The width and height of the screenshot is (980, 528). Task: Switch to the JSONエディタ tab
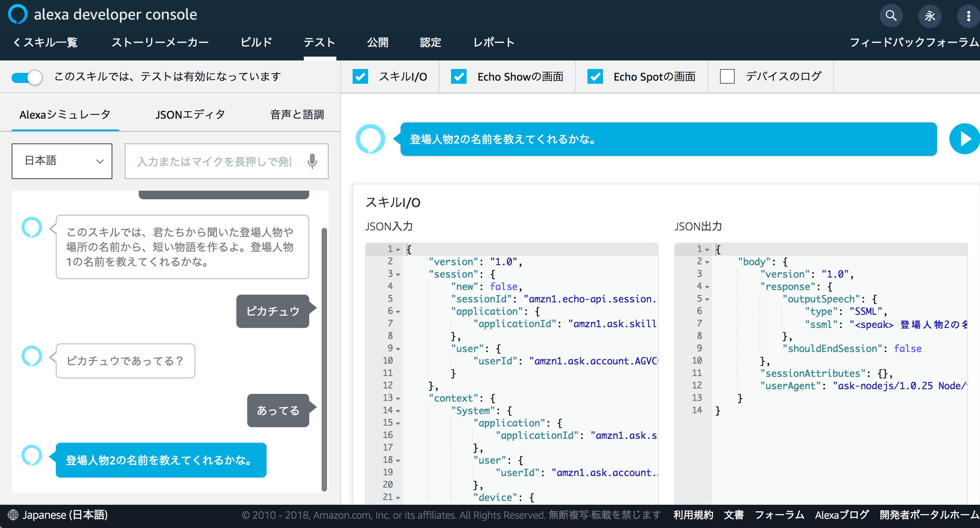point(190,114)
